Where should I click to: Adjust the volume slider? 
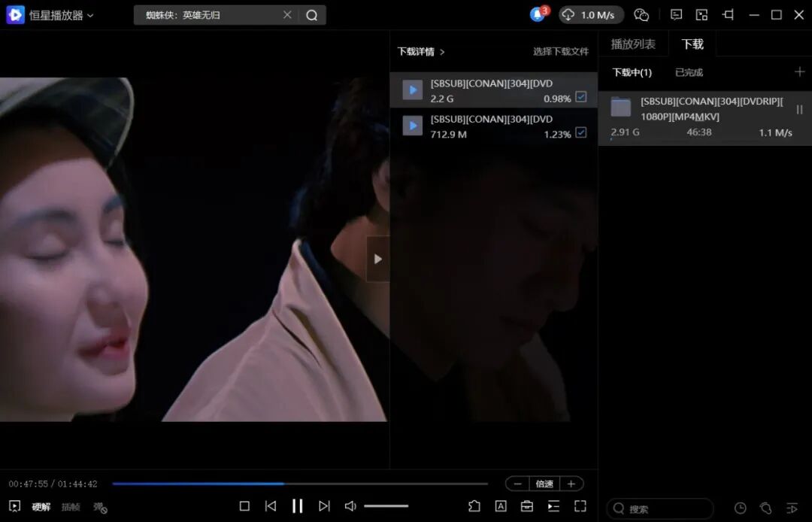tap(386, 506)
